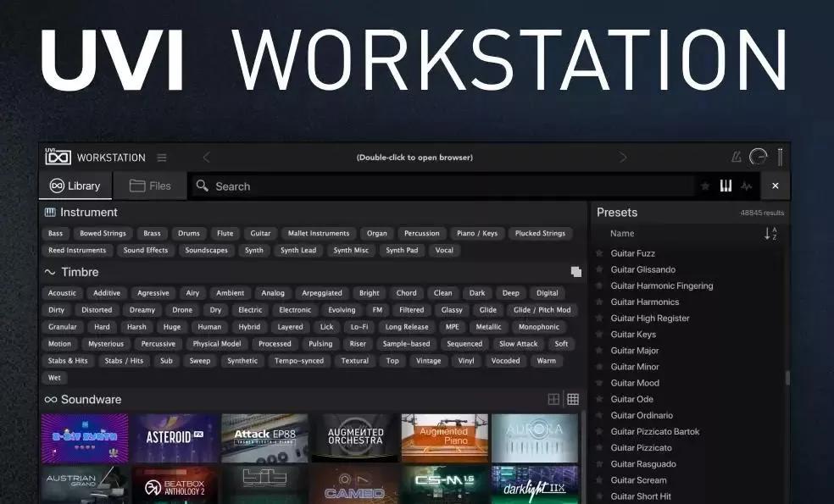This screenshot has height=504, width=834.
Task: Switch Soundware to small grid view
Action: [x=573, y=399]
